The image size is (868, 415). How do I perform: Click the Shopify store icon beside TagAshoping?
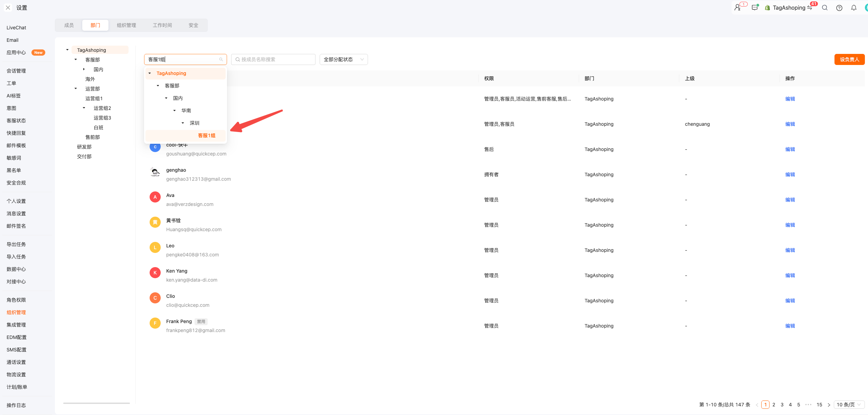click(767, 8)
